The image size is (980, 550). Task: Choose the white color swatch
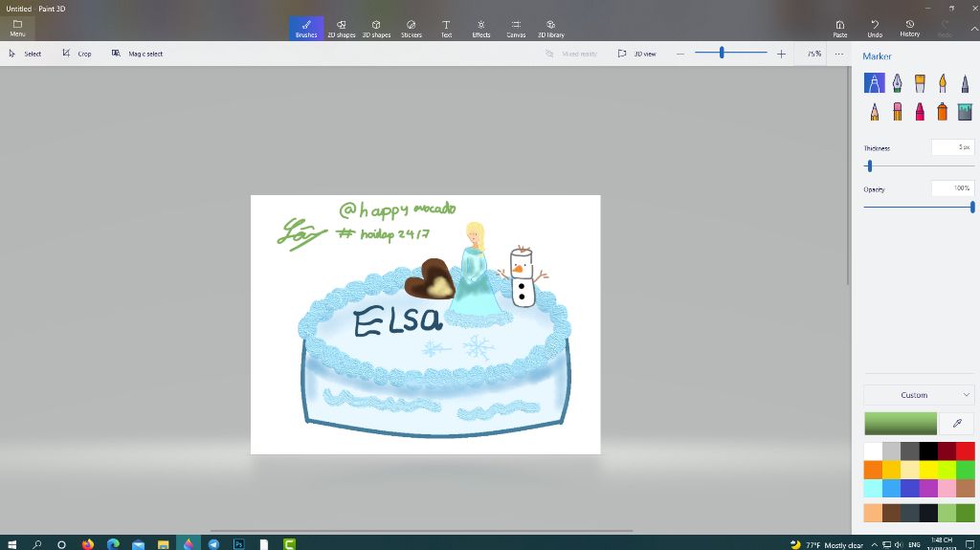coord(873,451)
